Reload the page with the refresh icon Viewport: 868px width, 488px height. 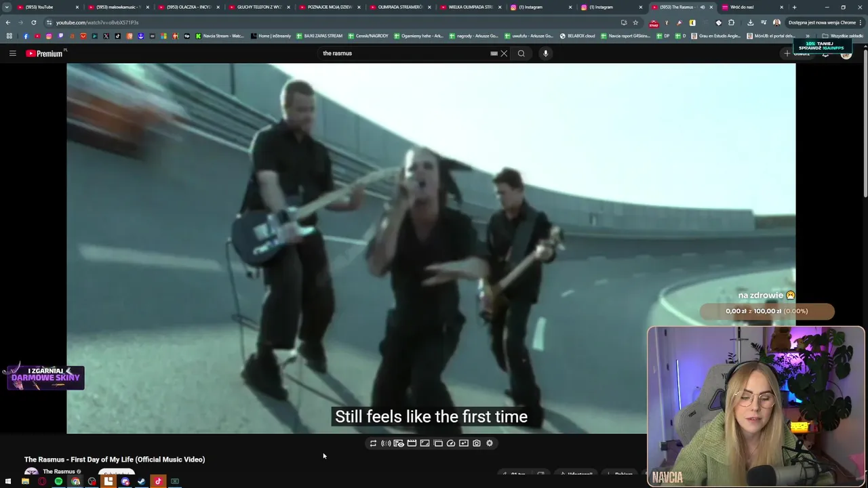point(34,22)
